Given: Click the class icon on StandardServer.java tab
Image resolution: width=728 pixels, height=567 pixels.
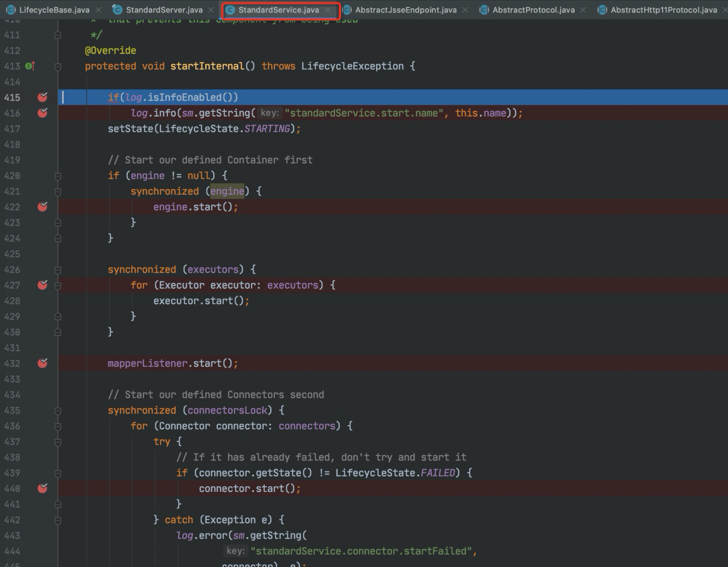Looking at the screenshot, I should 117,9.
